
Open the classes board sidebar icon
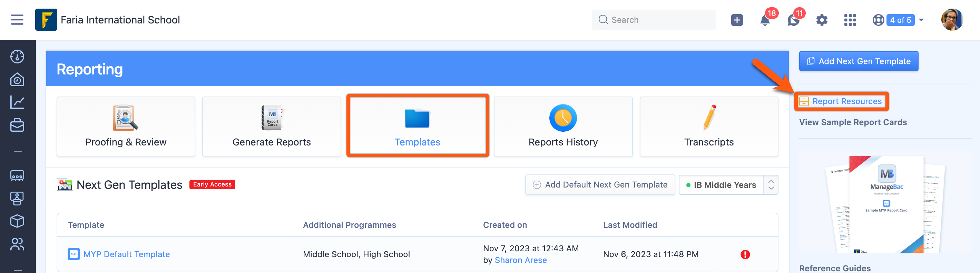(17, 176)
